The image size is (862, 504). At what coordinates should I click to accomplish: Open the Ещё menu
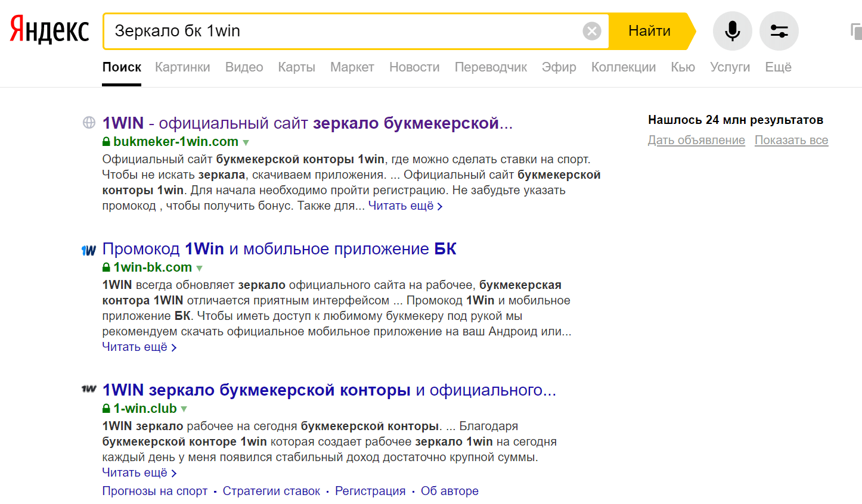coord(778,67)
